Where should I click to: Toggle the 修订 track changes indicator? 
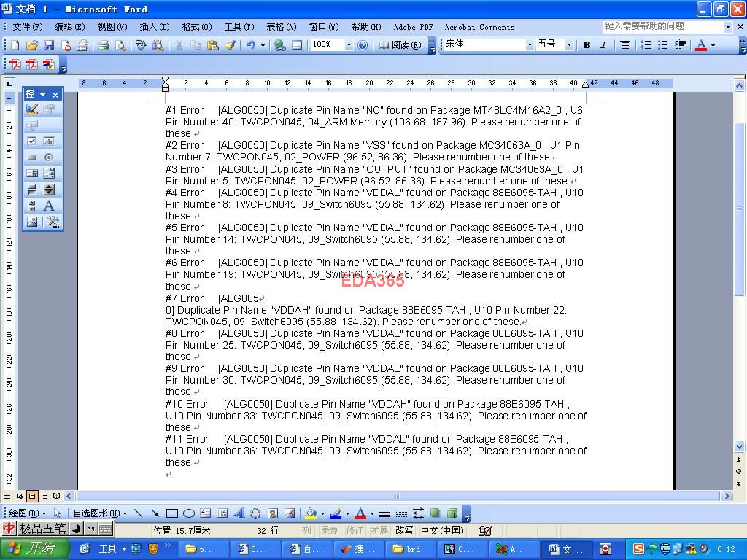point(355,531)
